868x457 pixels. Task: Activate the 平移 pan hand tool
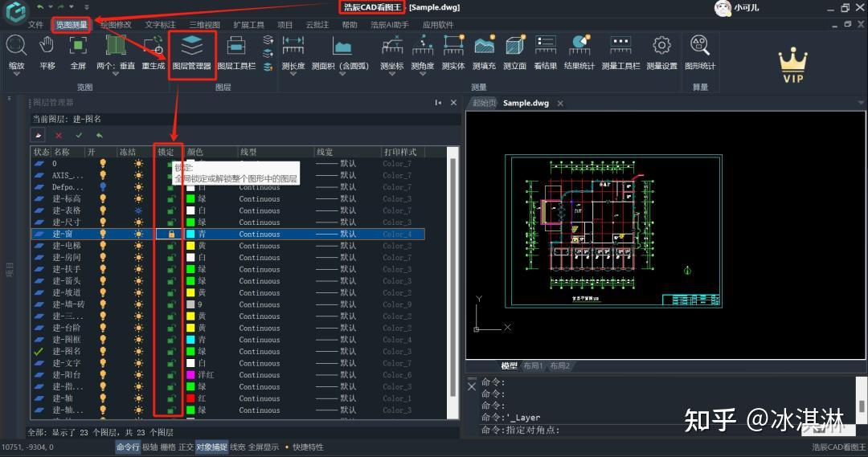tap(47, 45)
